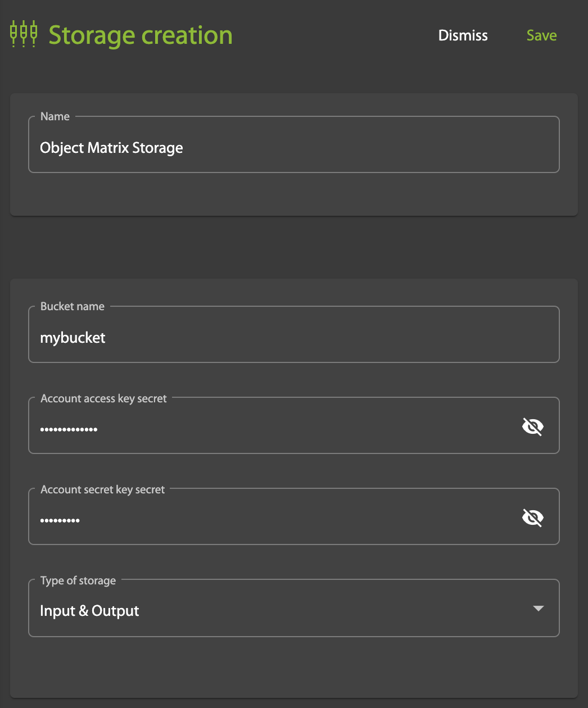This screenshot has height=708, width=588.
Task: Click the Bucket name label
Action: (x=73, y=306)
